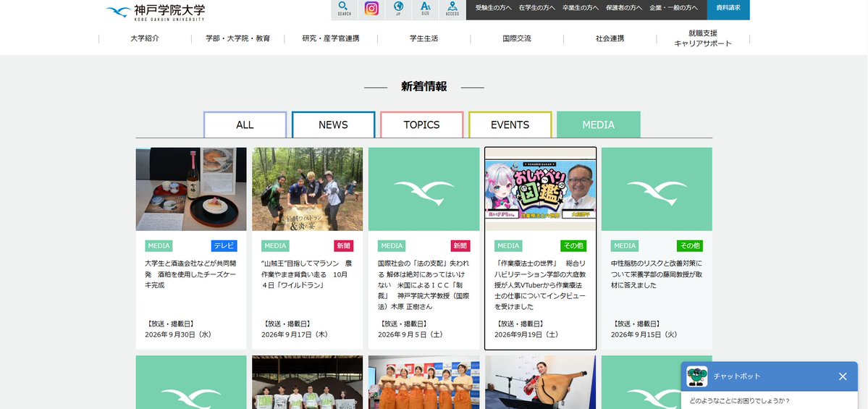This screenshot has height=409, width=868.
Task: Open the SEARCH magnifier icon
Action: (345, 9)
